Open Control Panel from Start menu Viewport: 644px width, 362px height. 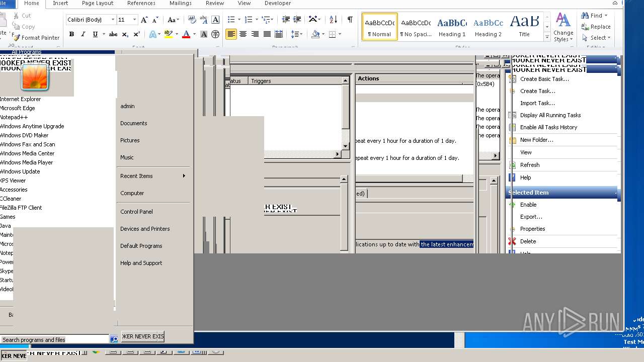[x=136, y=212]
